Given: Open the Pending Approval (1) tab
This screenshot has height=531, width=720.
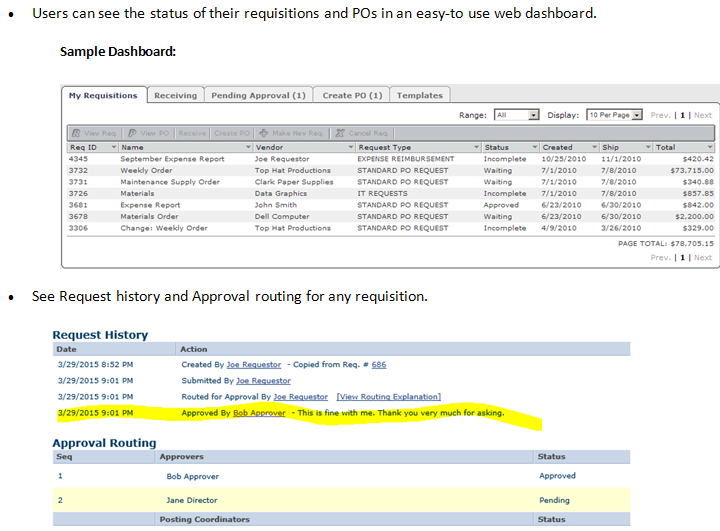Looking at the screenshot, I should (x=258, y=96).
